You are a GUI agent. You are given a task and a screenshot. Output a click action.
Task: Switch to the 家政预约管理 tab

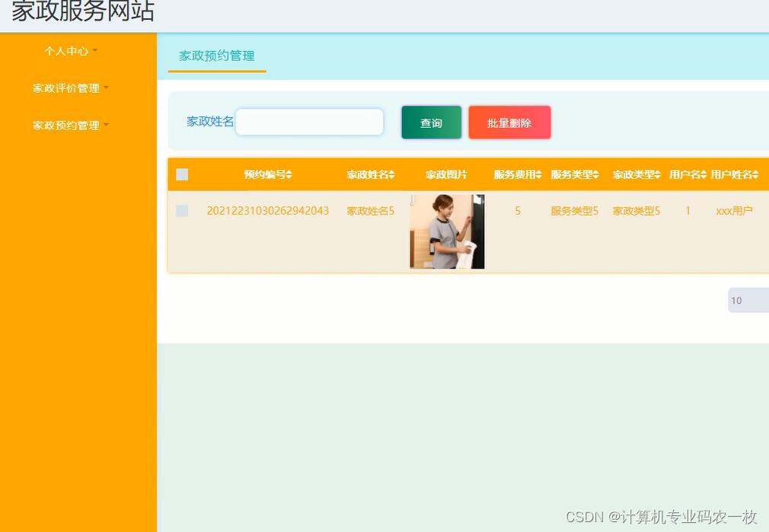pos(216,56)
